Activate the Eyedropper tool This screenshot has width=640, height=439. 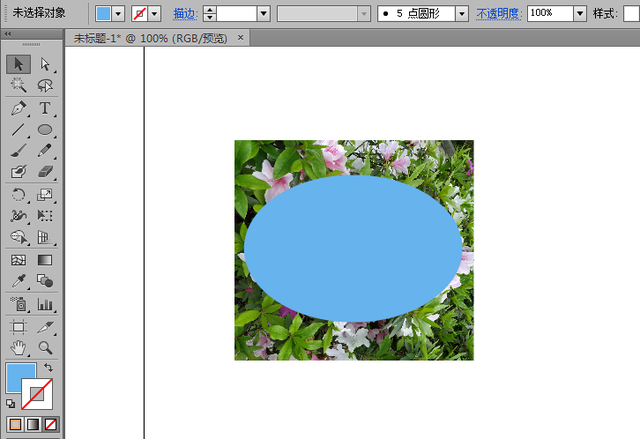tap(18, 281)
